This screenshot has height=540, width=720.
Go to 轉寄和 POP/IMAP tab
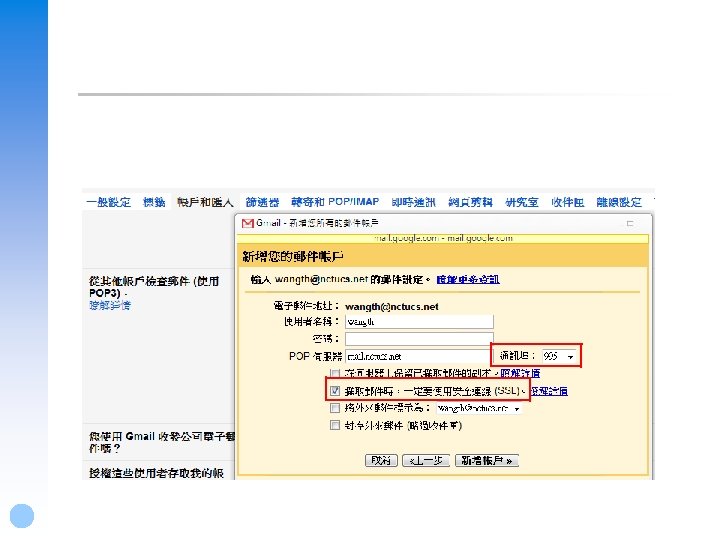point(335,202)
